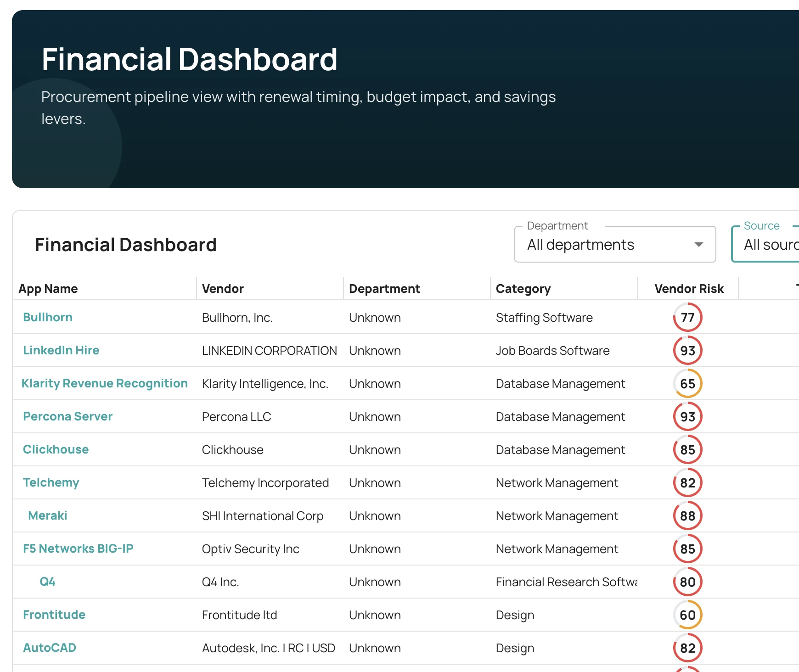Click LinkedIn Hire's risk score 93 gauge
Viewport: 799px width, 672px height.
click(x=687, y=350)
